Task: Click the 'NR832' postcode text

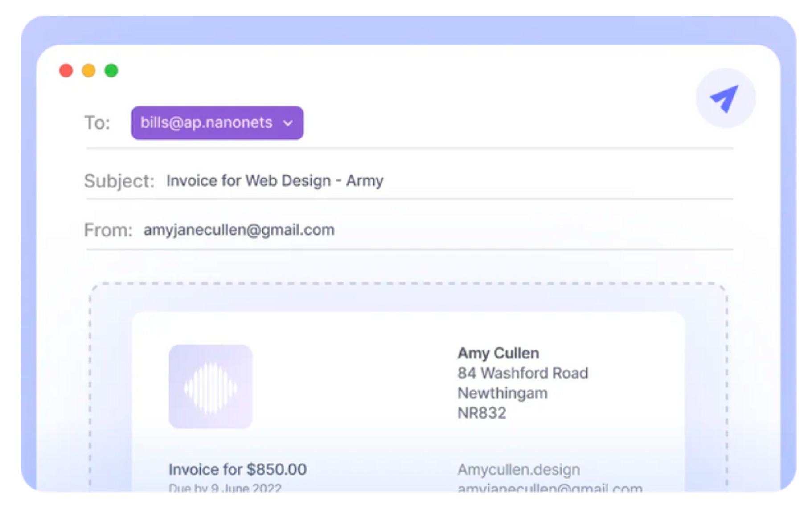Action: pos(482,413)
